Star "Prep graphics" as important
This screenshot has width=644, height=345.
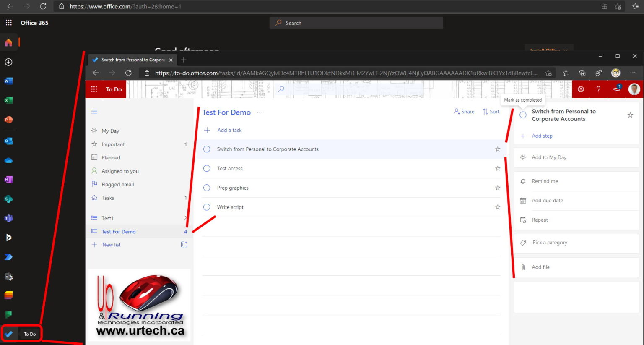pyautogui.click(x=497, y=188)
